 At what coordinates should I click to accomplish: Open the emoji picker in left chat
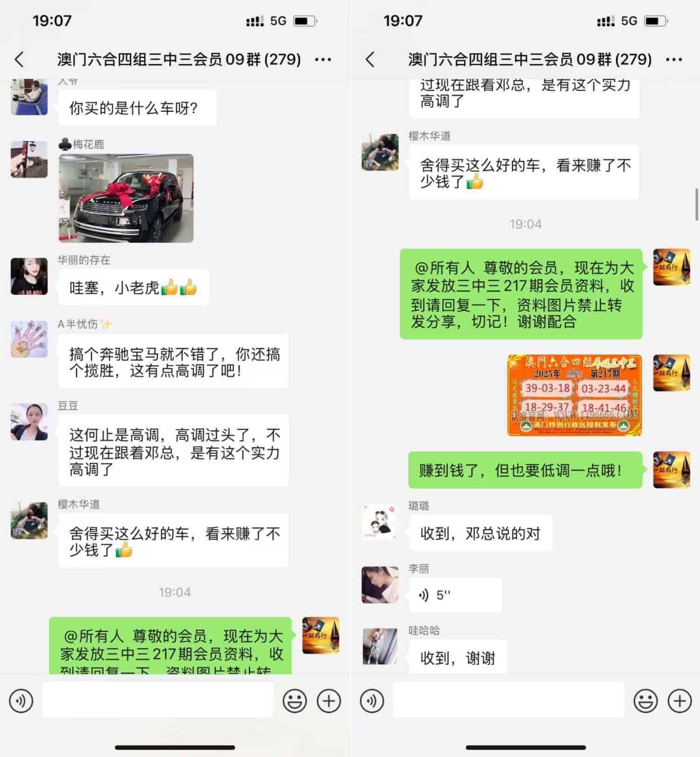(x=295, y=701)
